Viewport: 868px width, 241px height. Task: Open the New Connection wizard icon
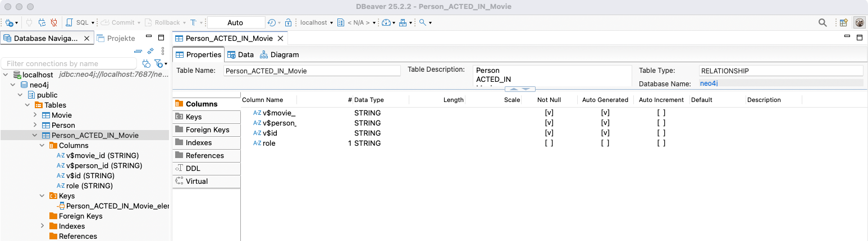point(9,23)
